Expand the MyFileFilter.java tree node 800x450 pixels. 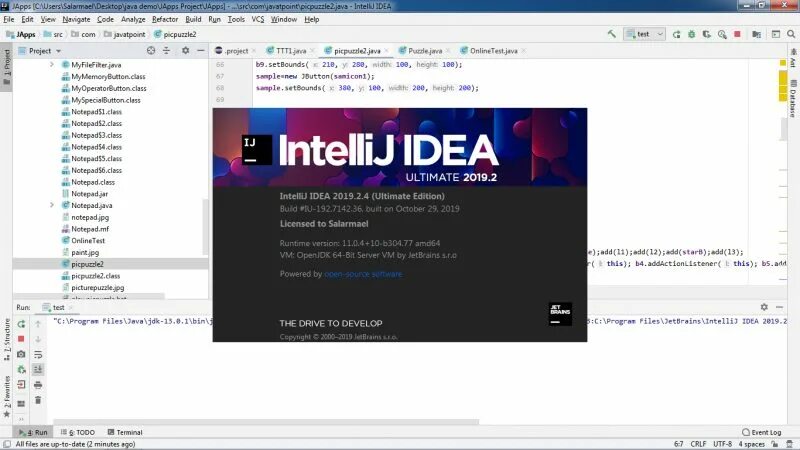point(52,65)
